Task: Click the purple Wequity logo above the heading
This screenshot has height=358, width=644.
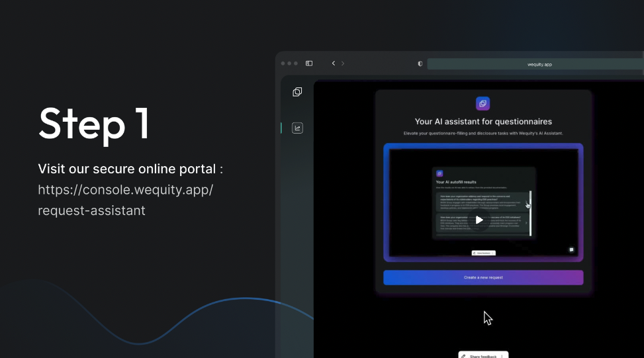Action: tap(483, 103)
